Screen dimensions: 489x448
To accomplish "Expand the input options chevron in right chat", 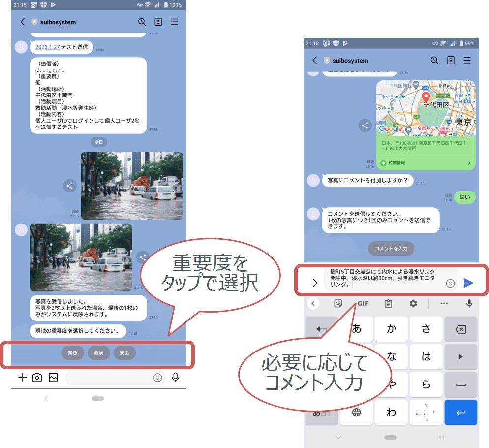I will point(315,283).
